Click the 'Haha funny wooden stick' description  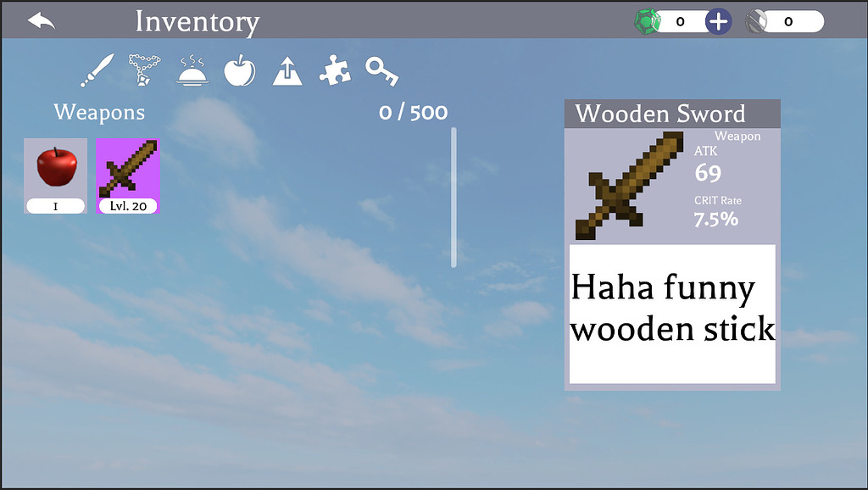(672, 309)
